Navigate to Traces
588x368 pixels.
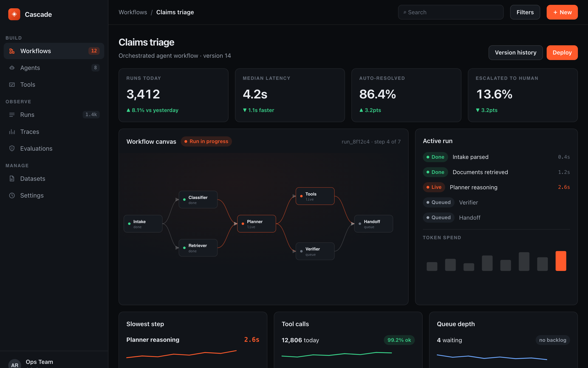54,132
